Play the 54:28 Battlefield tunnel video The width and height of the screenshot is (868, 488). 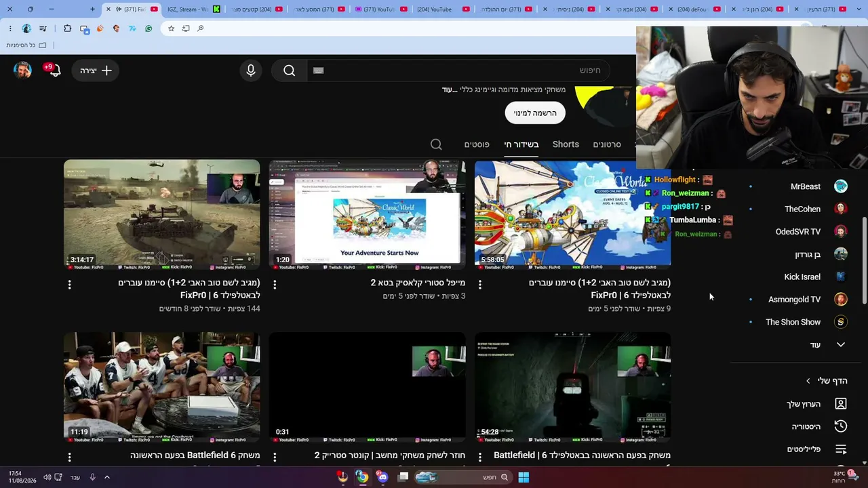(x=572, y=388)
